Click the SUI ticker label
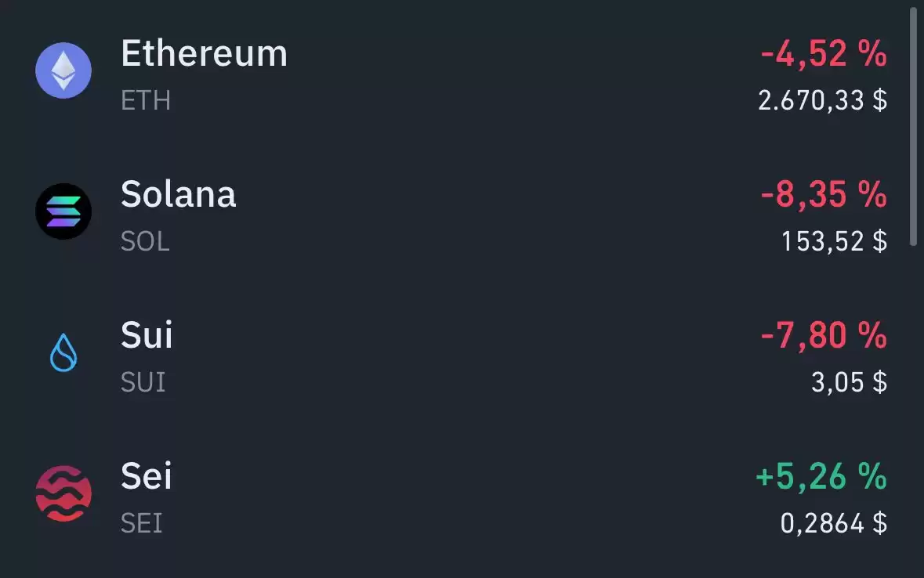Screen dimensions: 924x578 143,381
